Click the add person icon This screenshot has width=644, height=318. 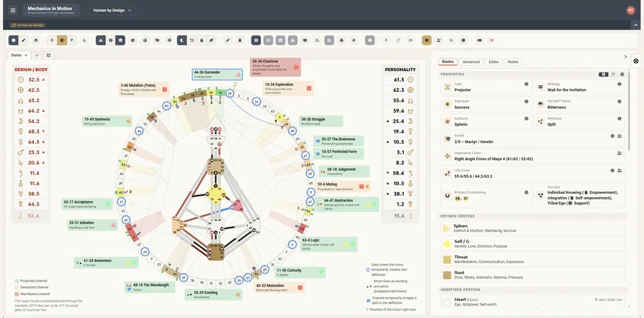click(x=439, y=40)
